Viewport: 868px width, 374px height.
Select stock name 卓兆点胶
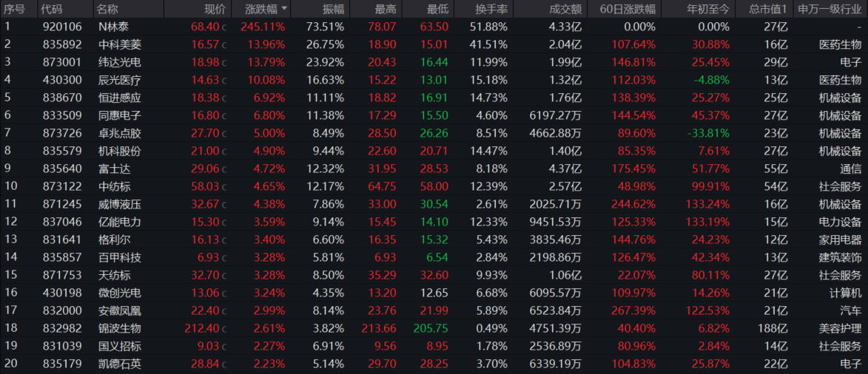[x=120, y=133]
